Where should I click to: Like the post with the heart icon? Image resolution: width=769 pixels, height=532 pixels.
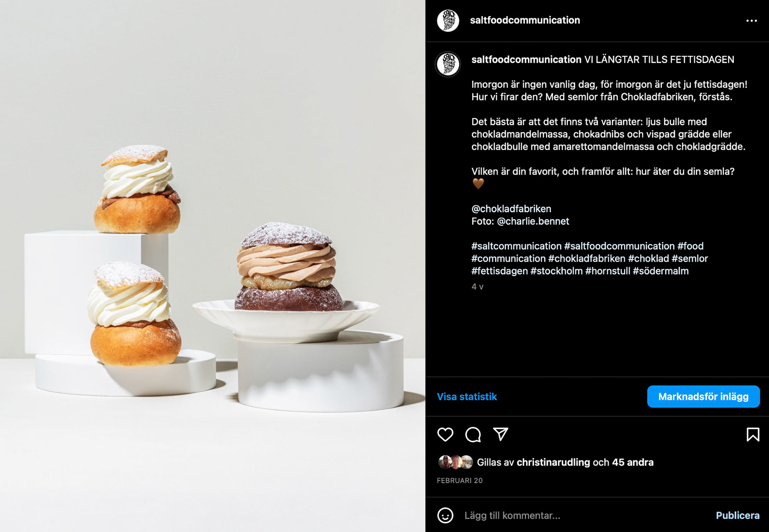(x=445, y=434)
